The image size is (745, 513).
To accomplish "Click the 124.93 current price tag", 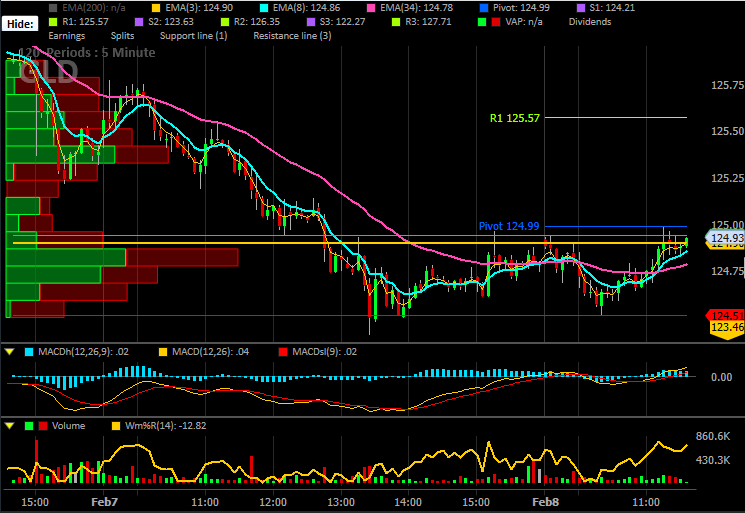I will pyautogui.click(x=726, y=238).
